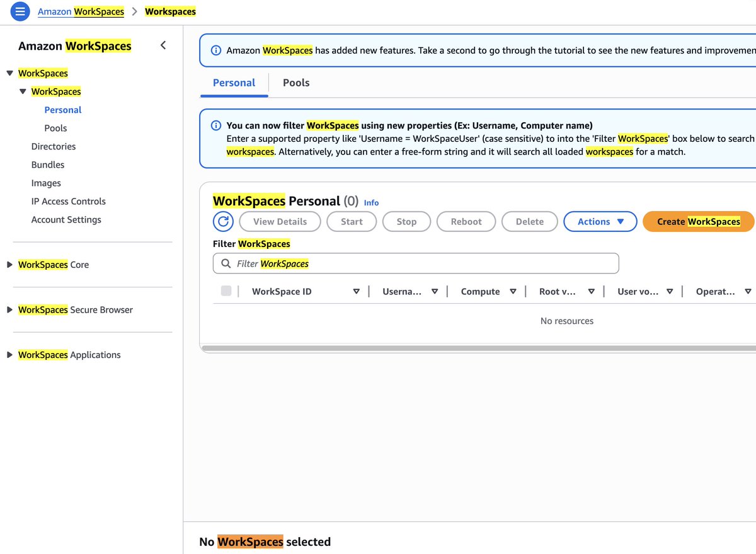
Task: Click the No resources text
Action: pos(567,321)
